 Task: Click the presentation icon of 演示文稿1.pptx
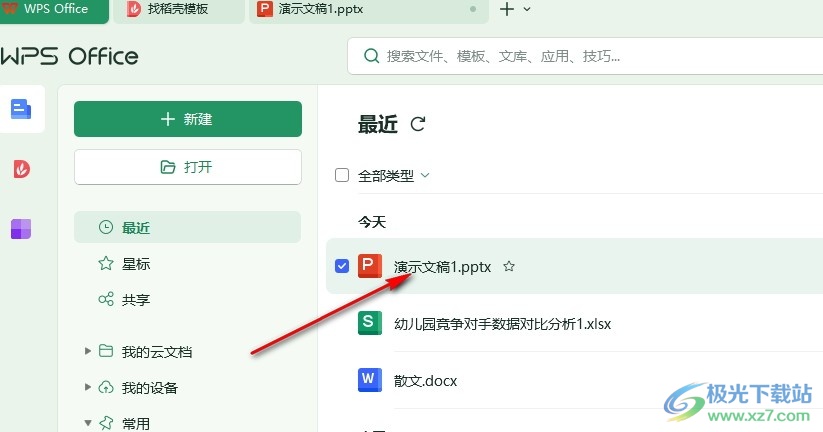[370, 266]
